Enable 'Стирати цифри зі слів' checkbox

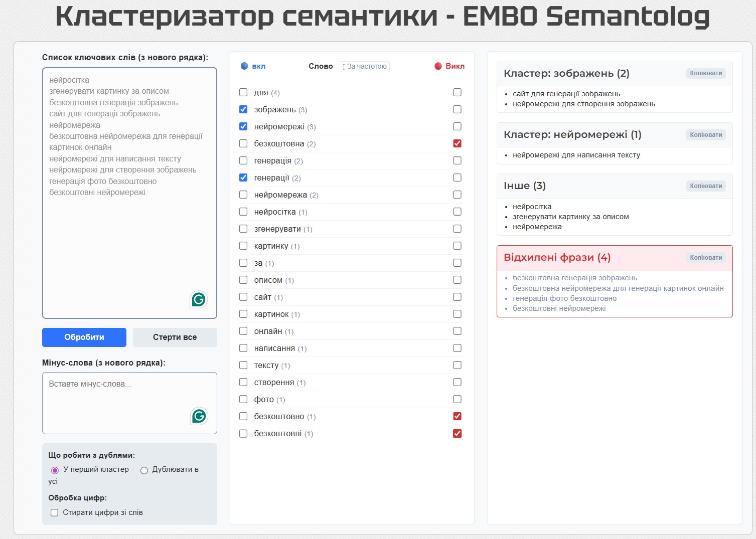[55, 512]
